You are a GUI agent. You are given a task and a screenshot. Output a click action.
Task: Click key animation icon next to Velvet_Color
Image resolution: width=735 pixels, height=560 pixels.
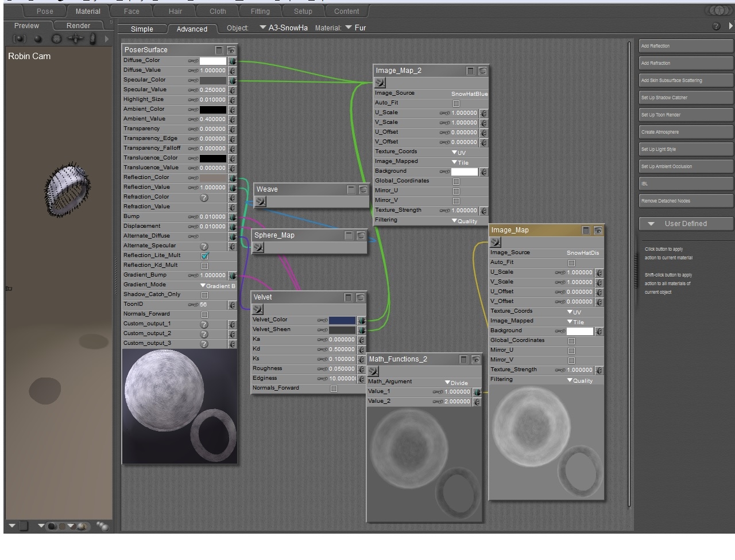point(322,320)
